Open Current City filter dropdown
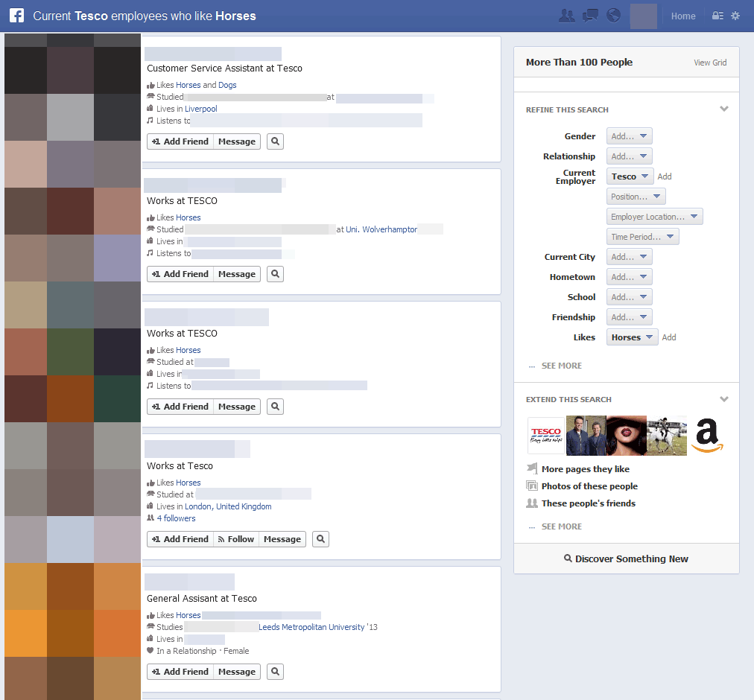 (x=629, y=257)
